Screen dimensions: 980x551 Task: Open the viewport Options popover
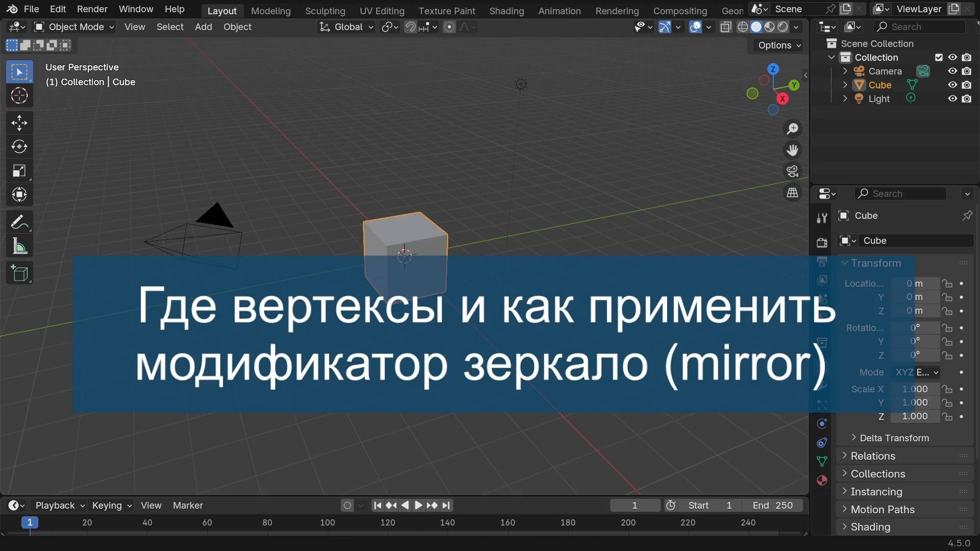coord(777,45)
